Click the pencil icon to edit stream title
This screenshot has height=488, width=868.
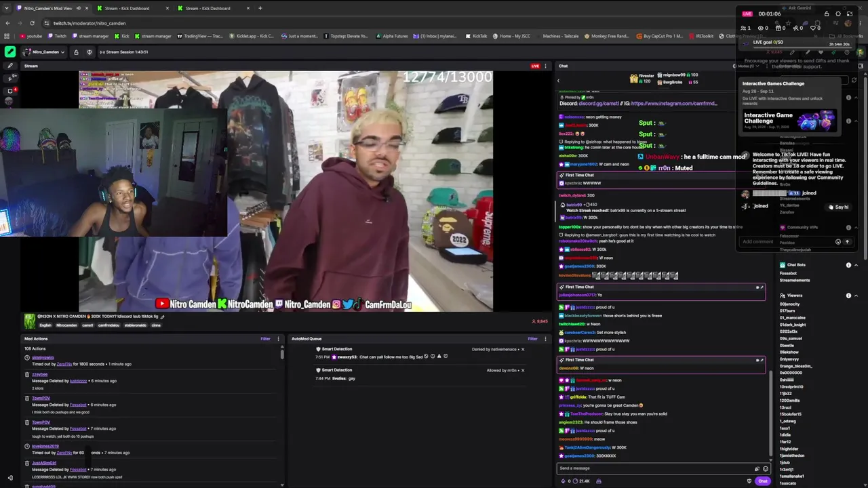[x=162, y=317]
